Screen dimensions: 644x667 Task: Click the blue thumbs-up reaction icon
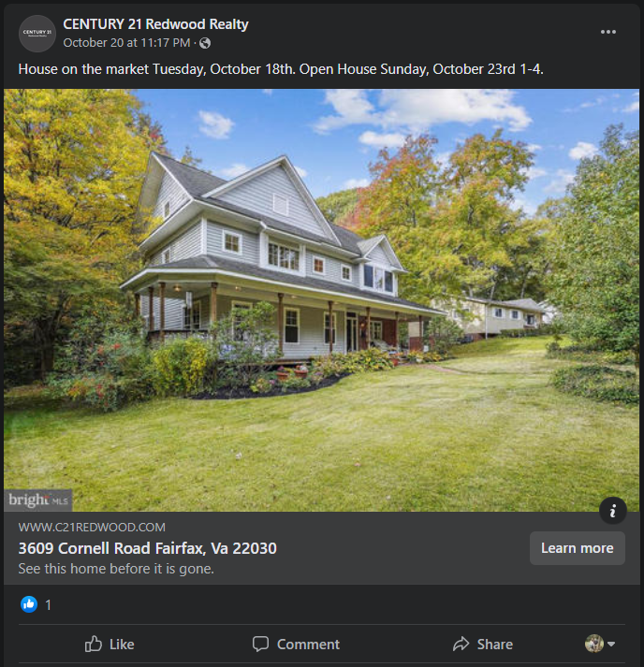(x=29, y=604)
